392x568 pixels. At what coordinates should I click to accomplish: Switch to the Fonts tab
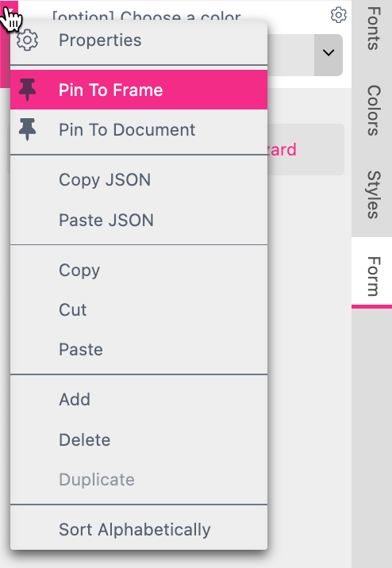coord(373,29)
